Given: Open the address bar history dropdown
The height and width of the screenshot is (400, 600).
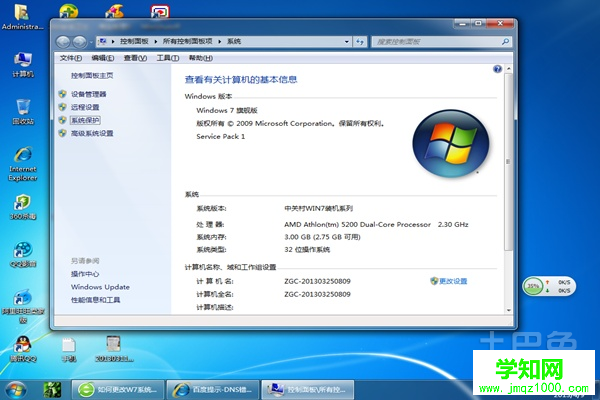Looking at the screenshot, I should click(x=347, y=42).
